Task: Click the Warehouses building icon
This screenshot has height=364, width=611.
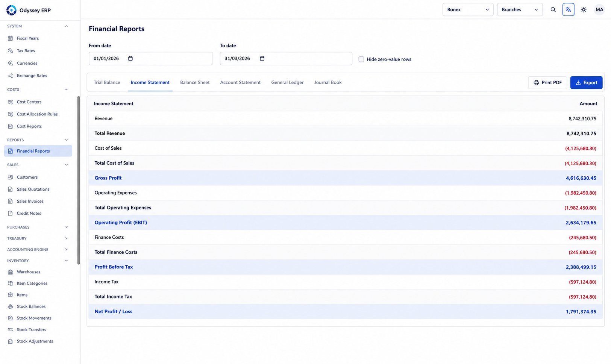Action: coord(11,272)
